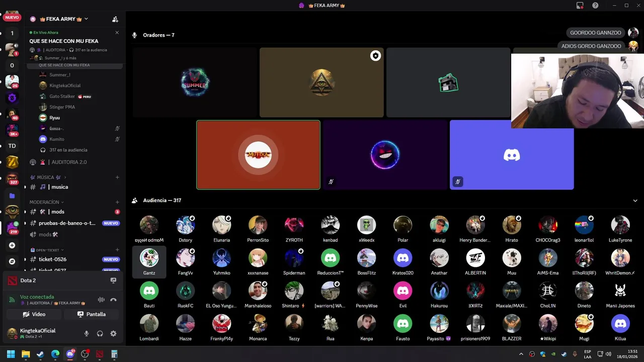The height and width of the screenshot is (362, 644).
Task: Open server with 3K+ badge
Action: pyautogui.click(x=12, y=130)
